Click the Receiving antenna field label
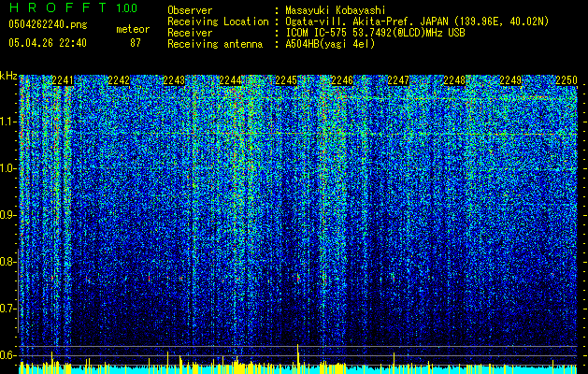 tap(215, 44)
